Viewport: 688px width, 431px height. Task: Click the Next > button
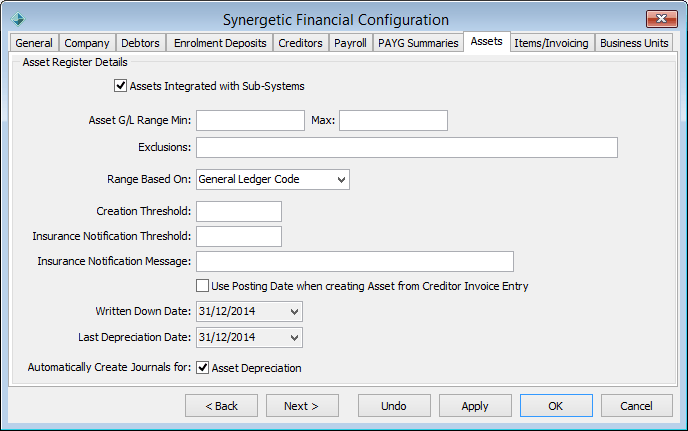coord(302,406)
